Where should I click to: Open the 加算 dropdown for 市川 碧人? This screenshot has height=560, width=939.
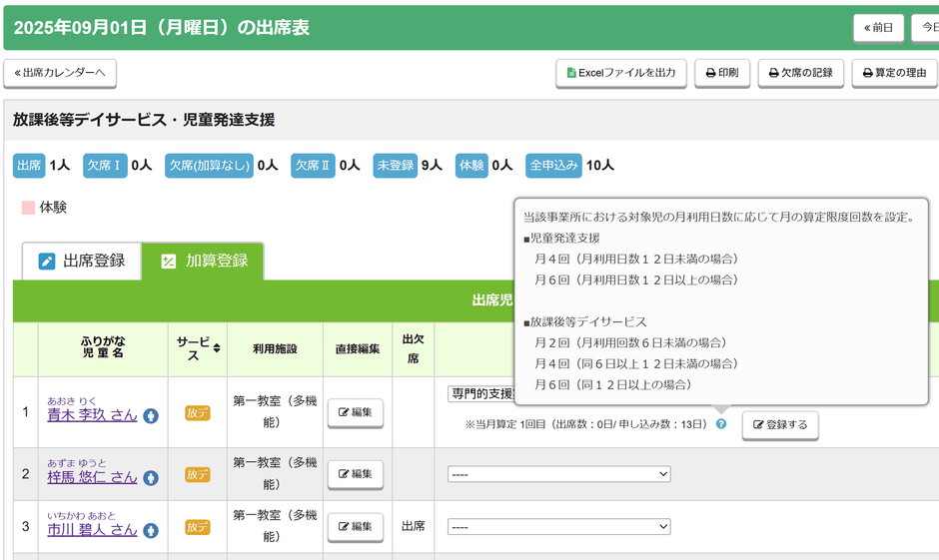pyautogui.click(x=558, y=526)
